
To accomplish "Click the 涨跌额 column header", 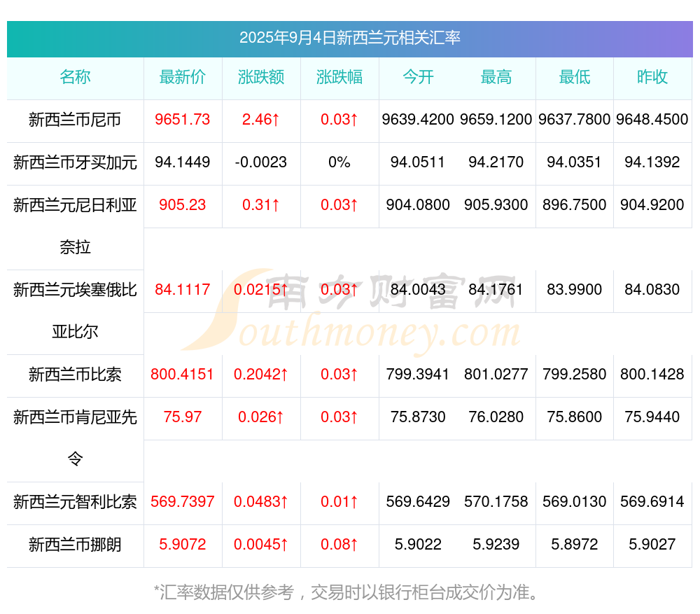I will point(261,77).
